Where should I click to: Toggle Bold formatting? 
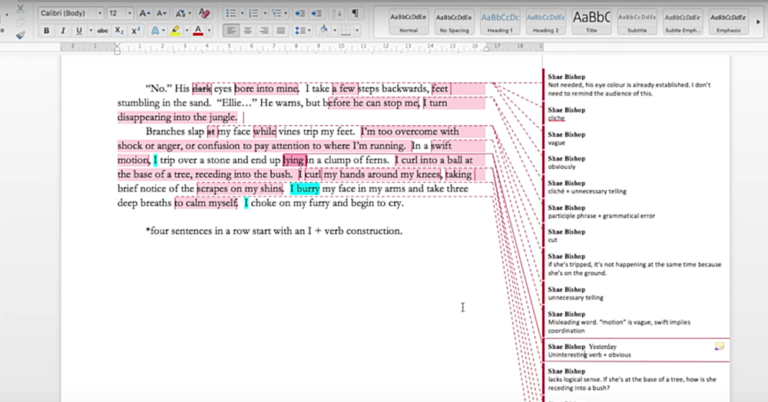47,31
